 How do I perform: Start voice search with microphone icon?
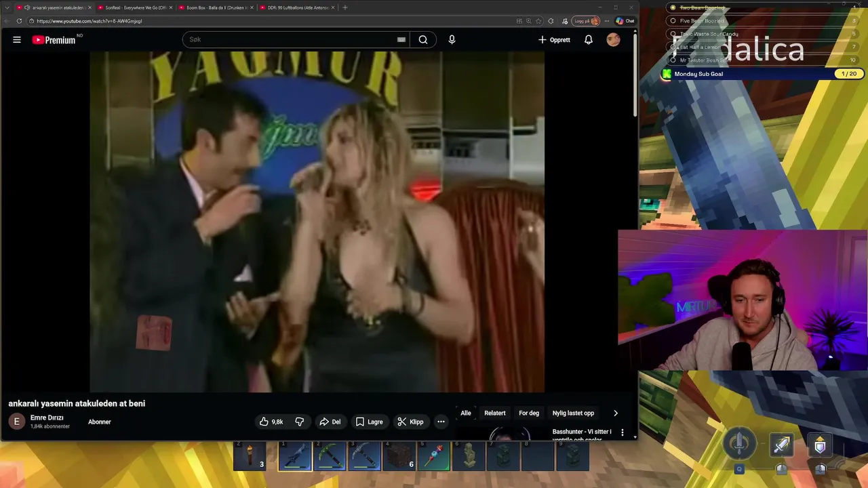pyautogui.click(x=452, y=40)
